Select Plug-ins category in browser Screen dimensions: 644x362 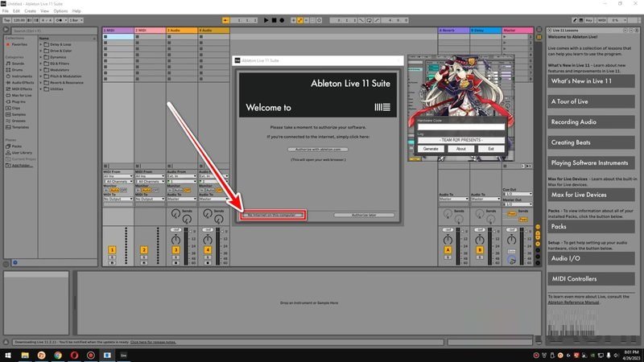click(x=19, y=101)
